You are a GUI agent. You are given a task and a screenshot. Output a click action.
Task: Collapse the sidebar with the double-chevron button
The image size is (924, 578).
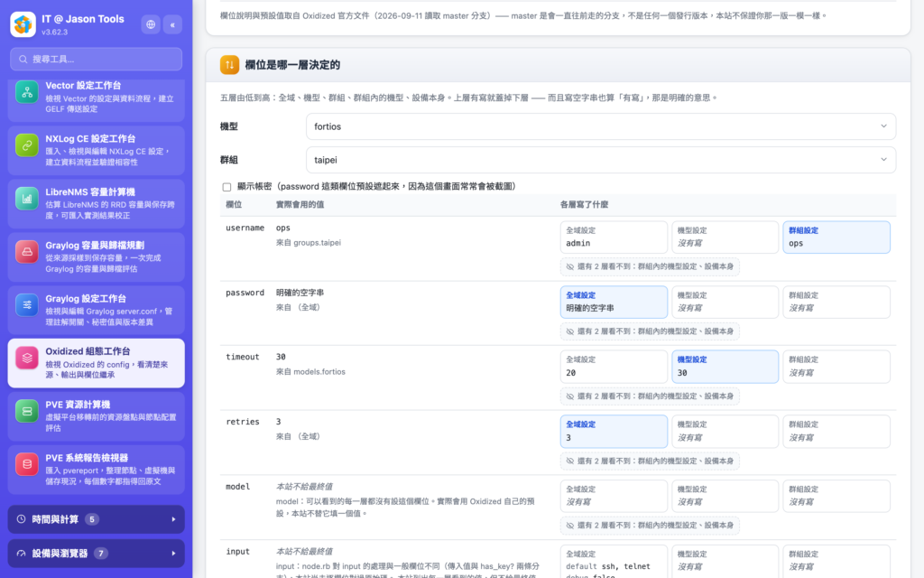172,24
